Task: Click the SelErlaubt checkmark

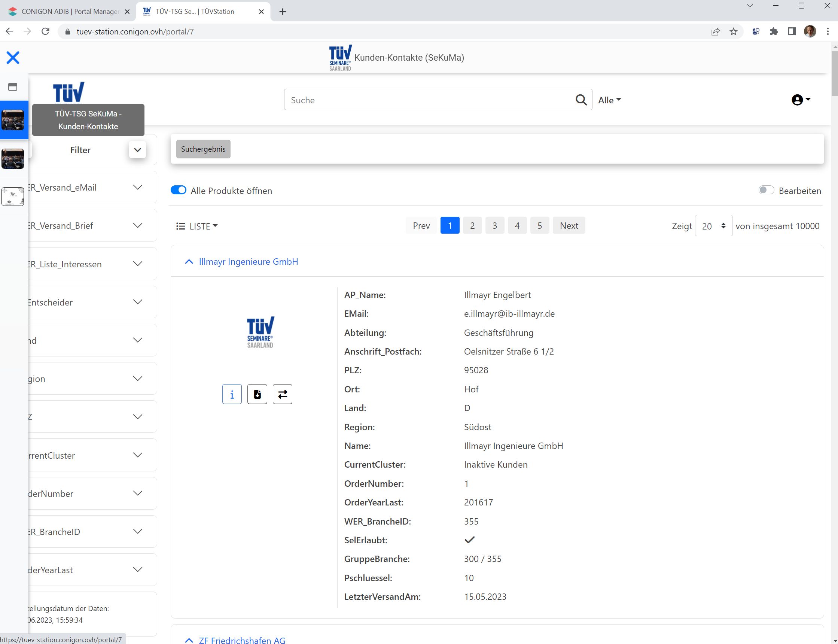Action: (x=469, y=540)
